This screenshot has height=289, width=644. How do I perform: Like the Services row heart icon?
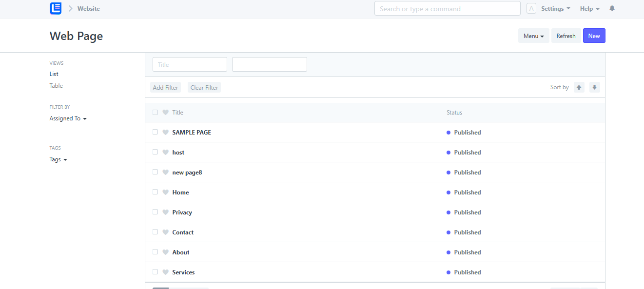coord(165,272)
